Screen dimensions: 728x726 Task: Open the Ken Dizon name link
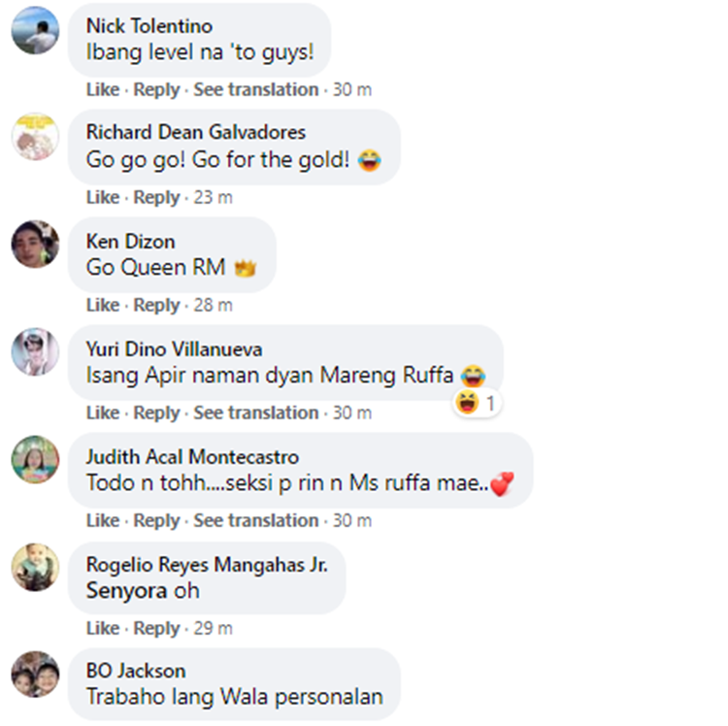[x=130, y=242]
